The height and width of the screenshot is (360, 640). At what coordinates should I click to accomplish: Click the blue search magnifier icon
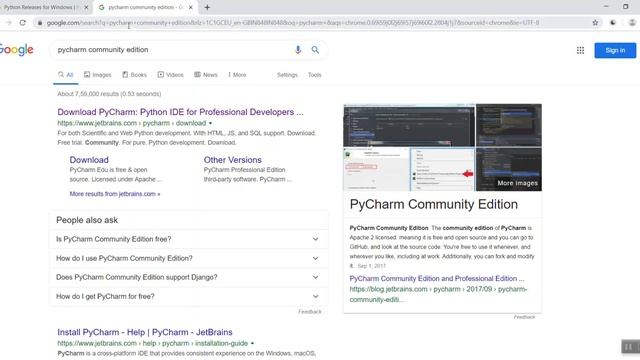[315, 50]
